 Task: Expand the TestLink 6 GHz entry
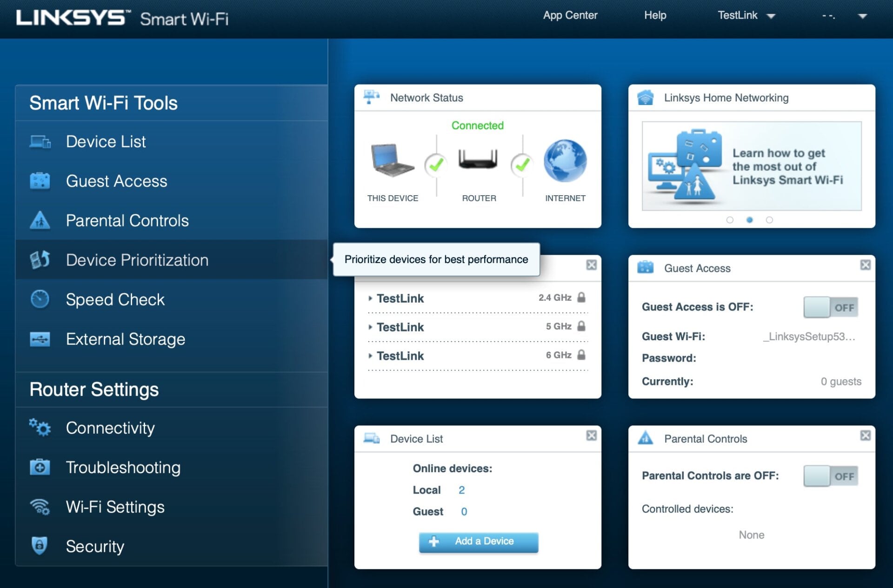click(x=371, y=356)
